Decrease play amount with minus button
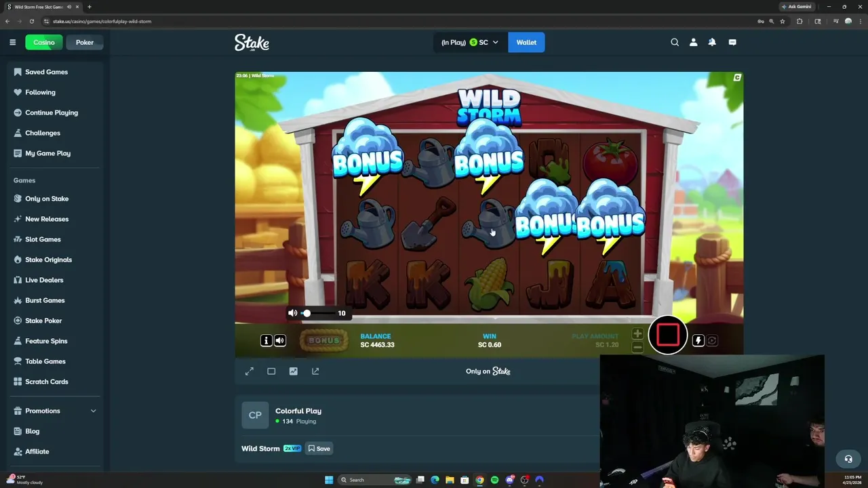Viewport: 868px width, 488px height. tap(637, 347)
